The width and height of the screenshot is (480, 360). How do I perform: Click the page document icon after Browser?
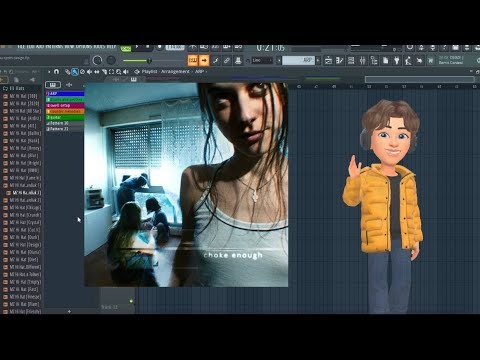[x=385, y=61]
